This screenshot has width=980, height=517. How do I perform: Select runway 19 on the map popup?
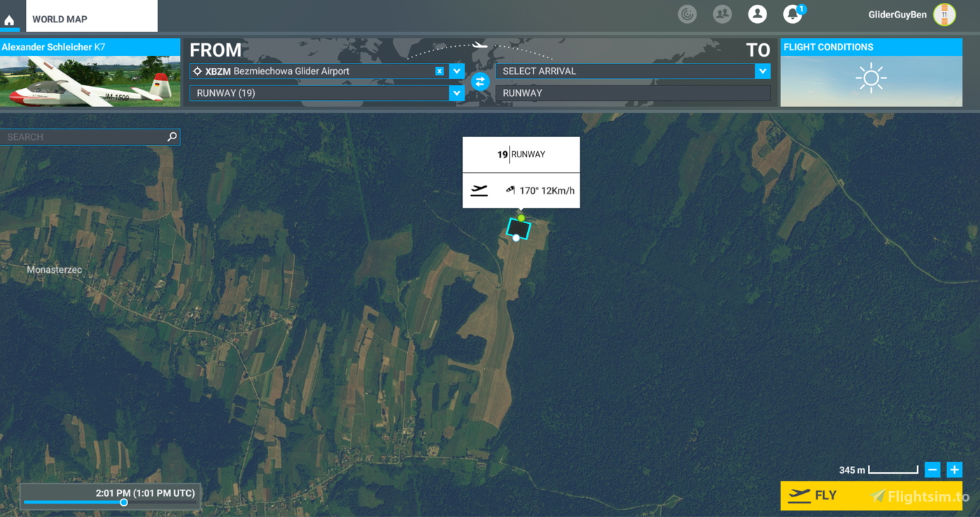pos(521,154)
